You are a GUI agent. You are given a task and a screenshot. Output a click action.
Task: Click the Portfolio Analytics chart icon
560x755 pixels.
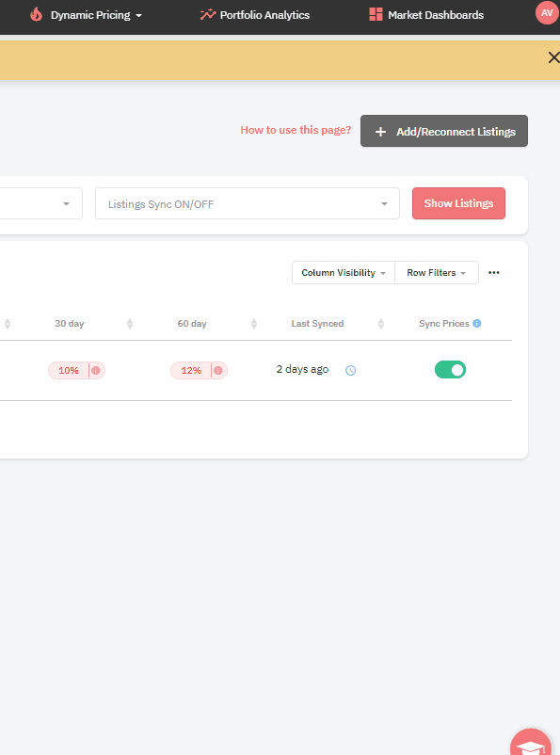tap(208, 14)
